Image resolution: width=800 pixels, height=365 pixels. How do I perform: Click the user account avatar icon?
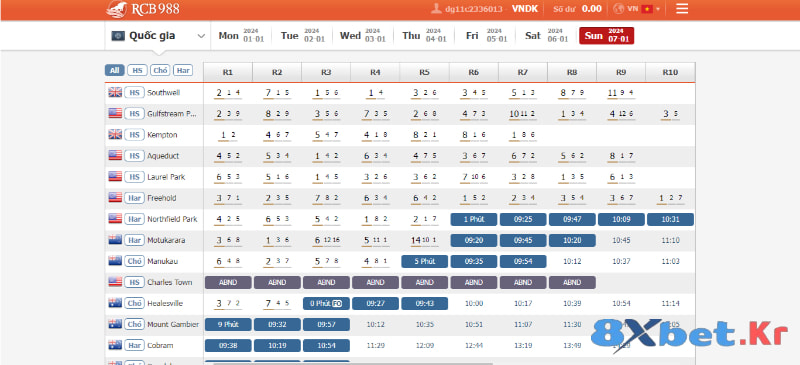pos(436,9)
